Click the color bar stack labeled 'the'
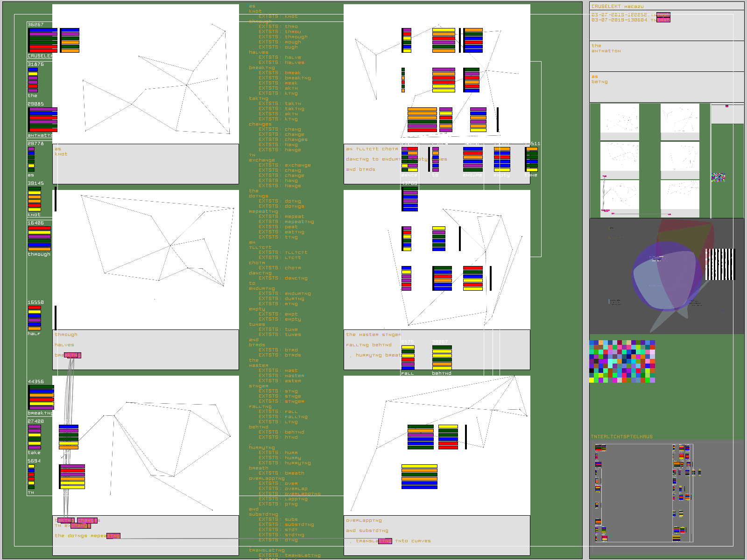This screenshot has width=747, height=560. 33,80
